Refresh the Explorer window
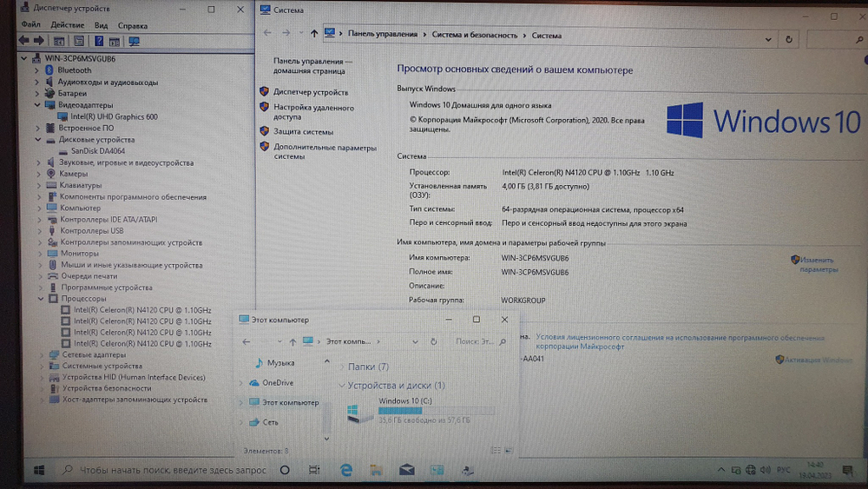 click(433, 341)
